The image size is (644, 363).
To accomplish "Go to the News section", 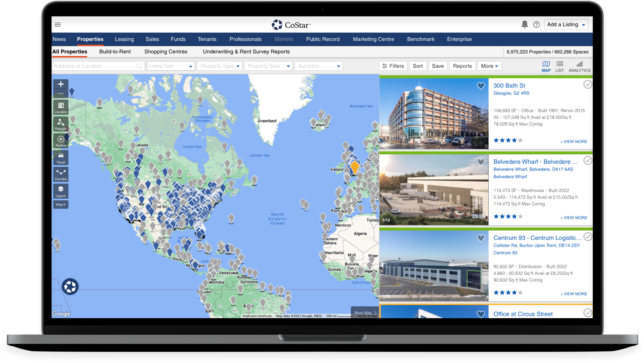I will [59, 39].
